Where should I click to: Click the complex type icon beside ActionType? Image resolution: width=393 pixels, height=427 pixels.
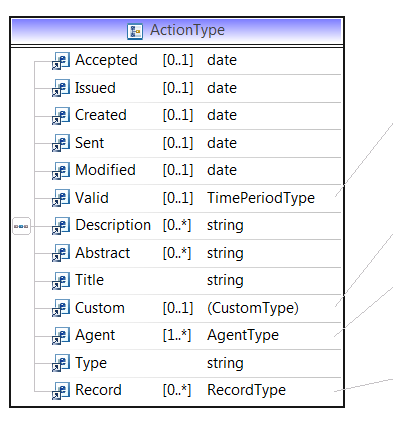135,32
